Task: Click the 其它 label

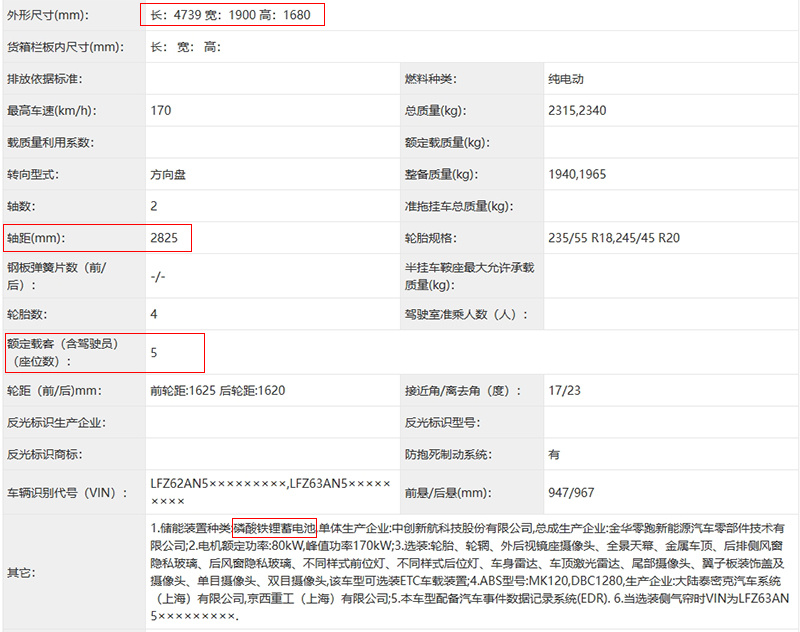Action: [21, 573]
